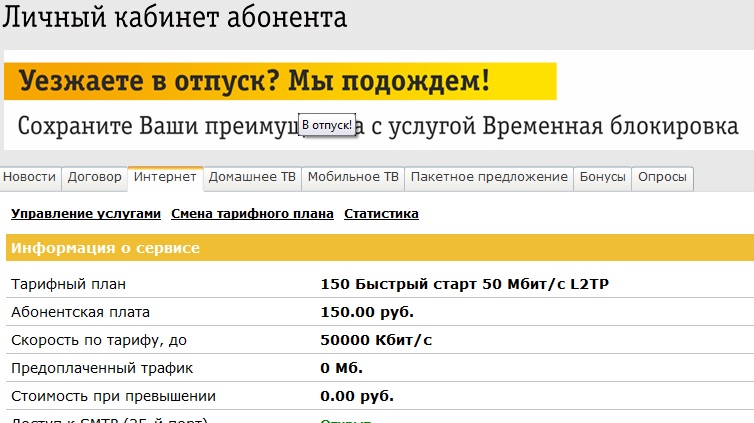Click the Информация о сервисе section header
Image resolution: width=754 pixels, height=423 pixels.
point(105,248)
